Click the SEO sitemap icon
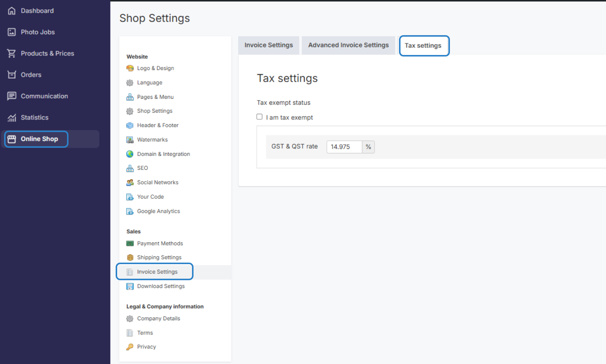This screenshot has width=606, height=364. [x=130, y=168]
